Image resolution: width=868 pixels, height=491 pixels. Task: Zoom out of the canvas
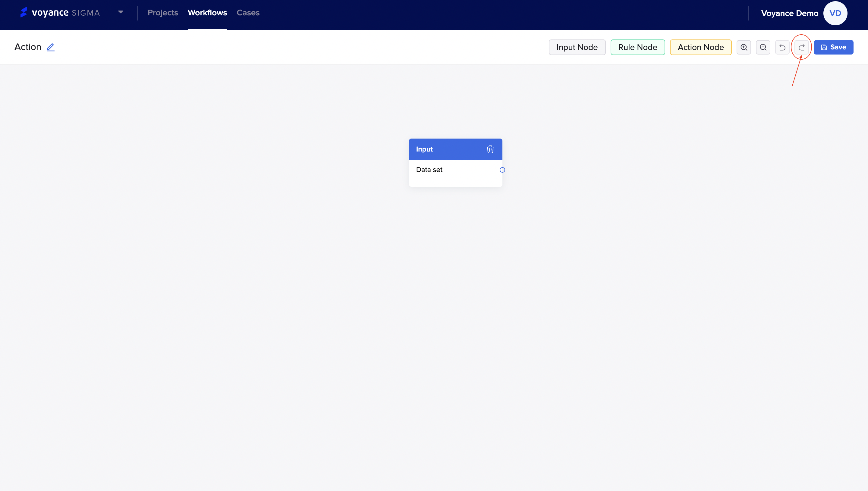pyautogui.click(x=763, y=47)
